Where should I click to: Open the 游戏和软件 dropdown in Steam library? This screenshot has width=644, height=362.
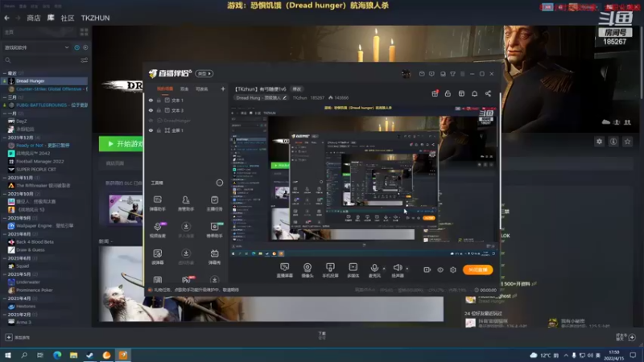tap(36, 47)
